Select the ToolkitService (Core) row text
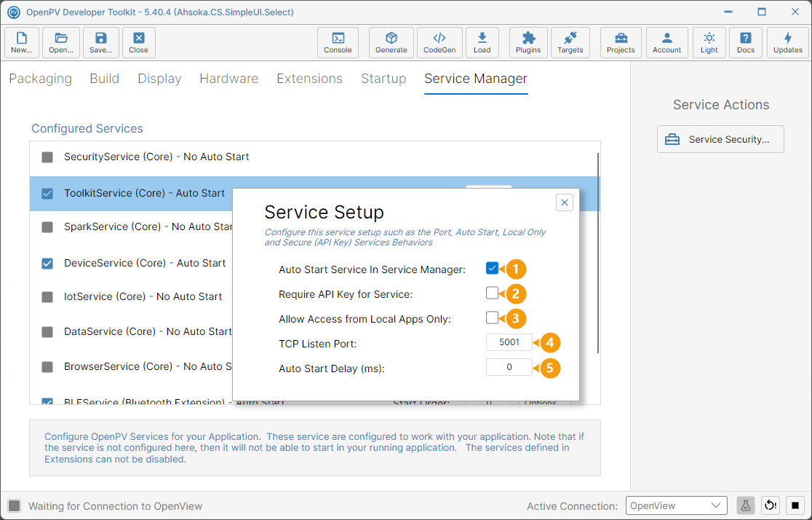The image size is (812, 520). [145, 194]
